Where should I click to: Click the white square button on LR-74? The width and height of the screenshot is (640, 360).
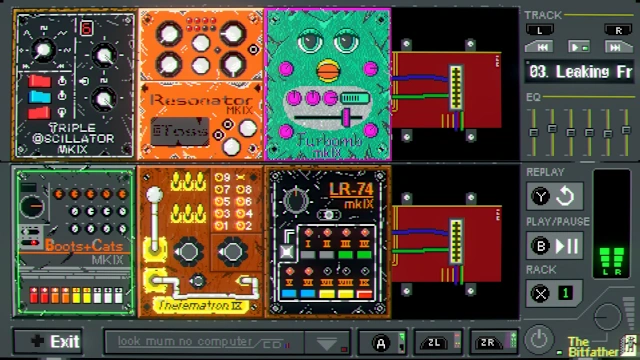click(287, 252)
